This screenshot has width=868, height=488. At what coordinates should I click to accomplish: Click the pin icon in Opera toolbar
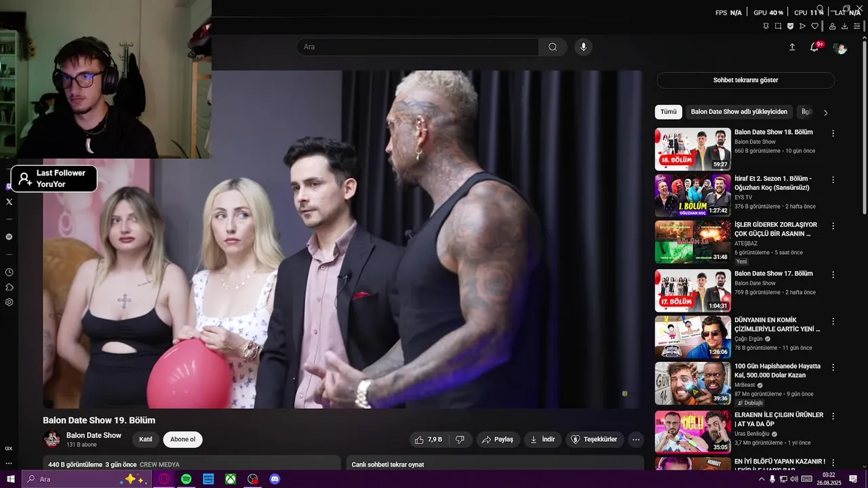click(766, 26)
